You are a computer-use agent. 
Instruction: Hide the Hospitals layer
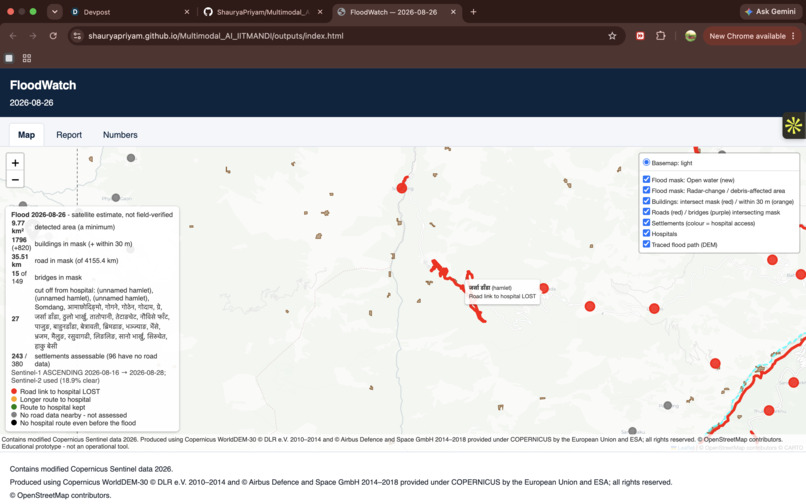tap(647, 233)
